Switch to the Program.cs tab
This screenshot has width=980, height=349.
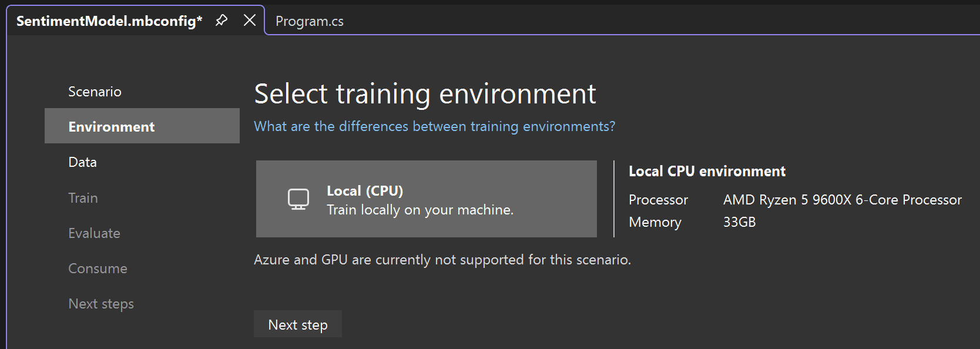point(310,21)
